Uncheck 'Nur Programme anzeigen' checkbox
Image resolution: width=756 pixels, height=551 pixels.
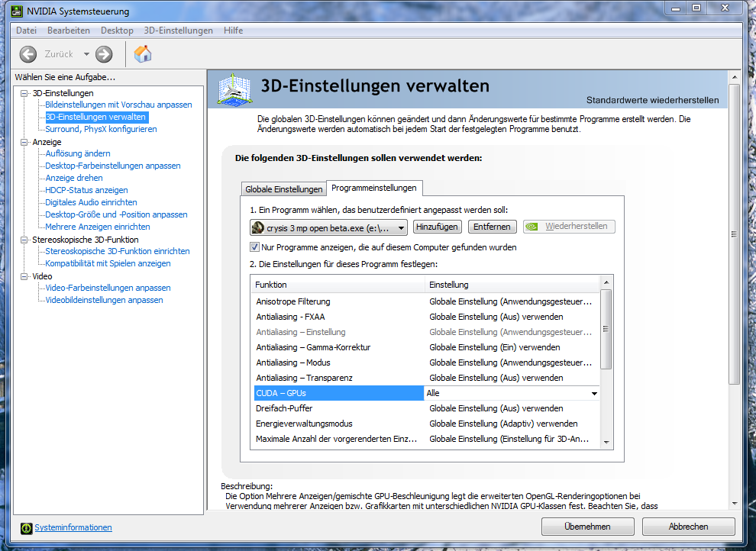[254, 247]
